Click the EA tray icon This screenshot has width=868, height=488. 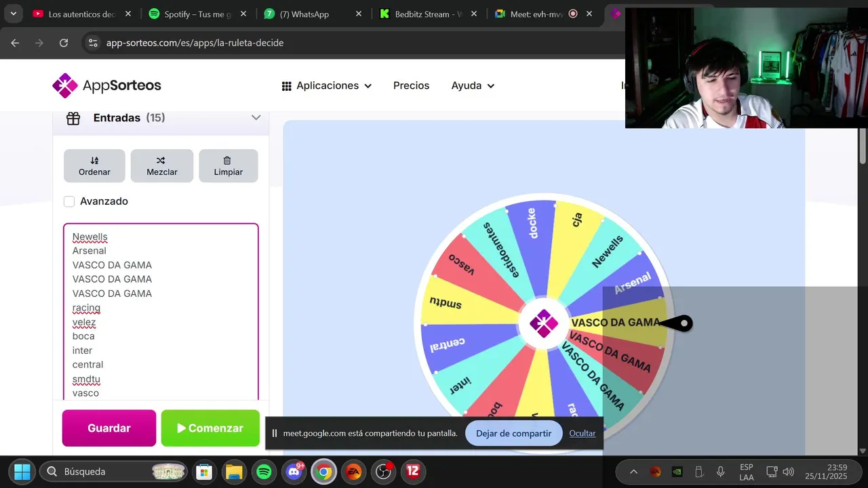(655, 472)
